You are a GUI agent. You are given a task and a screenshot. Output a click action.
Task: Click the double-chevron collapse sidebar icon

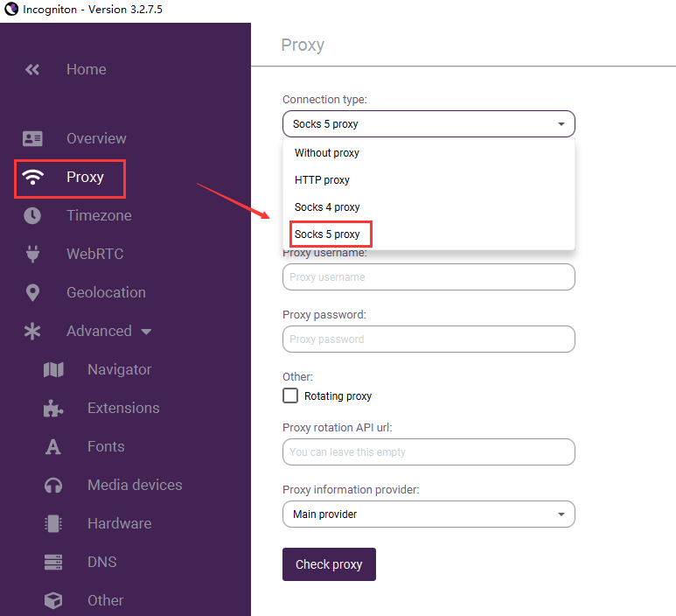click(x=32, y=69)
